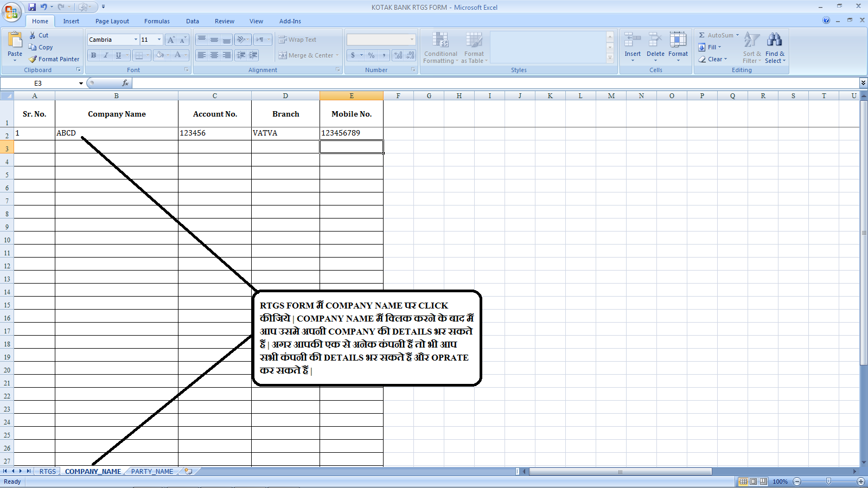Click the Find & Select button

tap(775, 48)
